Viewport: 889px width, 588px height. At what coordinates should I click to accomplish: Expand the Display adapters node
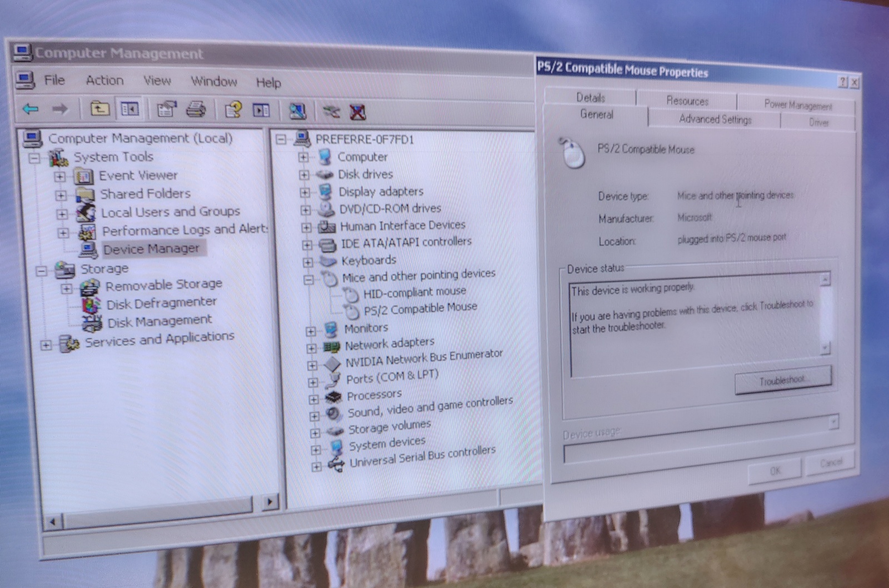coord(305,193)
